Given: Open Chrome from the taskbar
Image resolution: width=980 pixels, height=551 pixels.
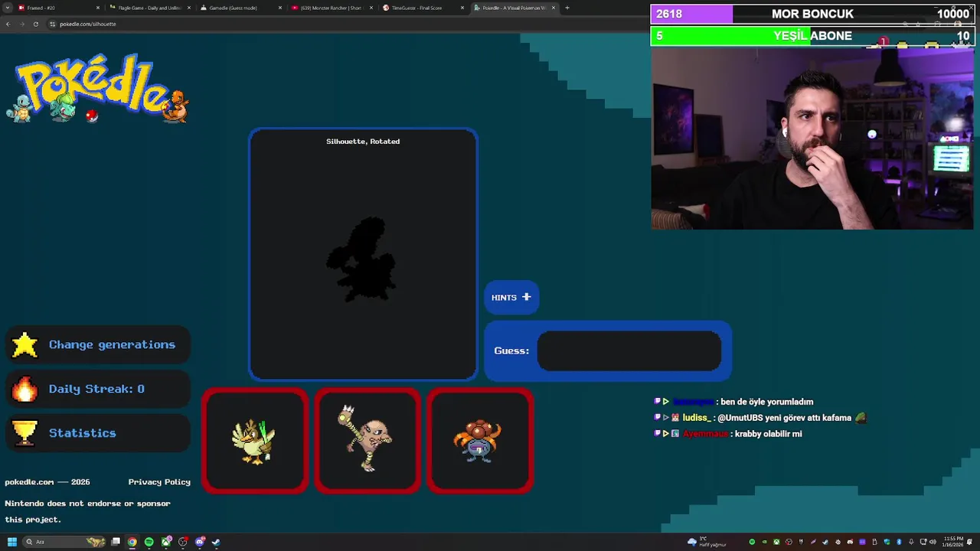Looking at the screenshot, I should (132, 542).
